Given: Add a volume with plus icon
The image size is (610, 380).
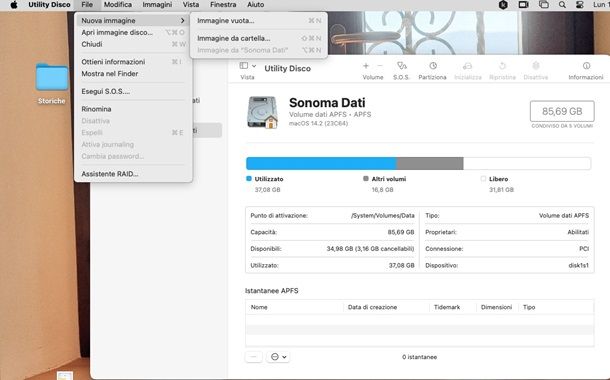Looking at the screenshot, I should 366,66.
